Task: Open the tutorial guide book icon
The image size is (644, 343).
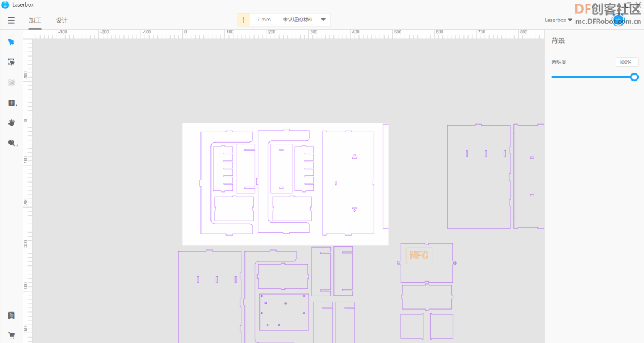Action: [x=11, y=316]
